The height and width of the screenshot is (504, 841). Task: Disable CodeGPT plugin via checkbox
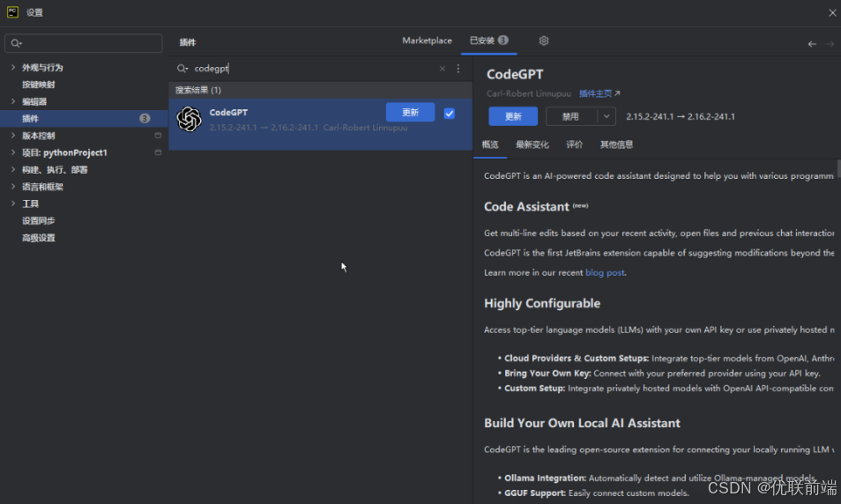(x=450, y=114)
